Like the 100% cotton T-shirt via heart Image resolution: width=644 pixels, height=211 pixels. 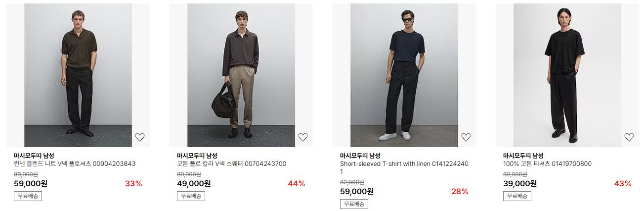point(629,137)
